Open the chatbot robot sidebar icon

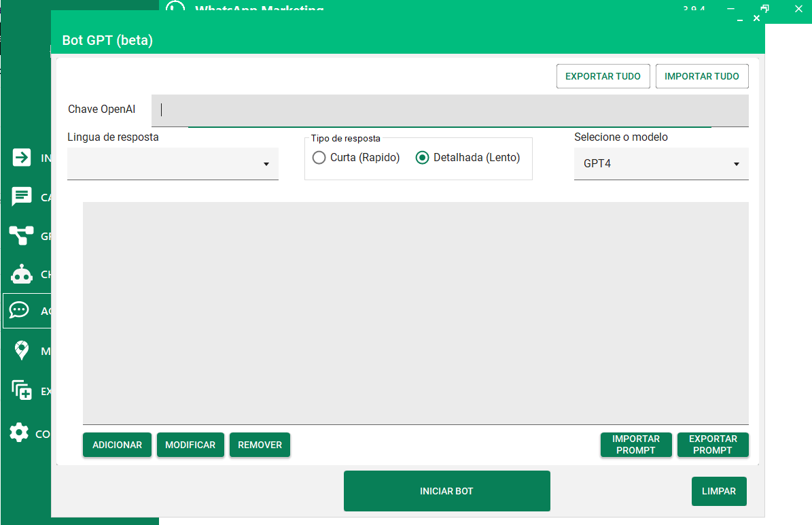[x=22, y=274]
